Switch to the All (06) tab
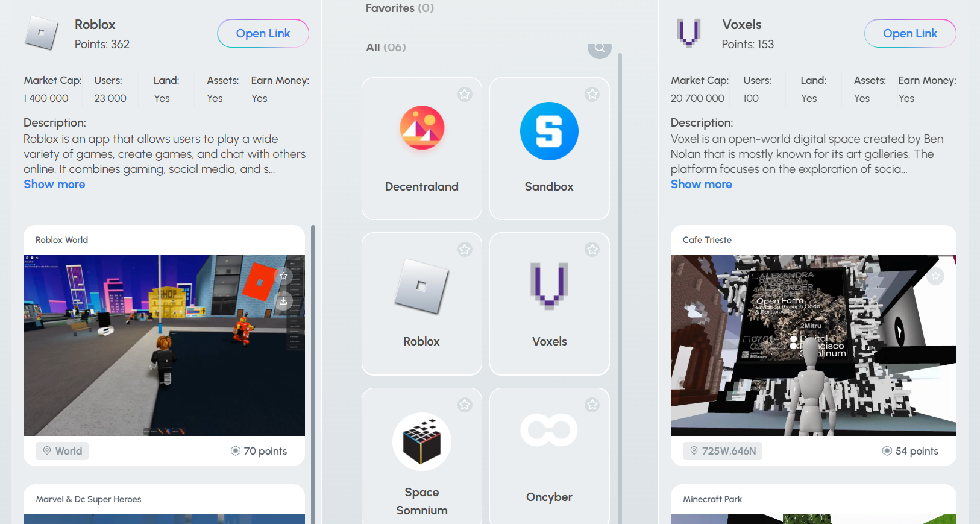The width and height of the screenshot is (980, 524). (x=386, y=48)
